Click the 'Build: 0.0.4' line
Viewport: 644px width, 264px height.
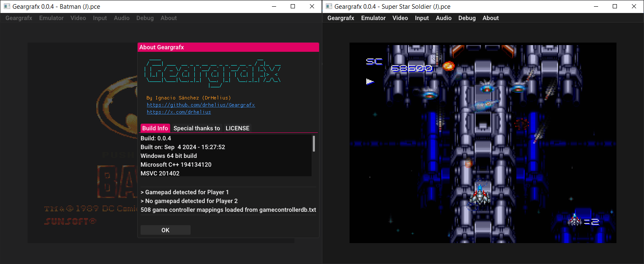coord(156,138)
